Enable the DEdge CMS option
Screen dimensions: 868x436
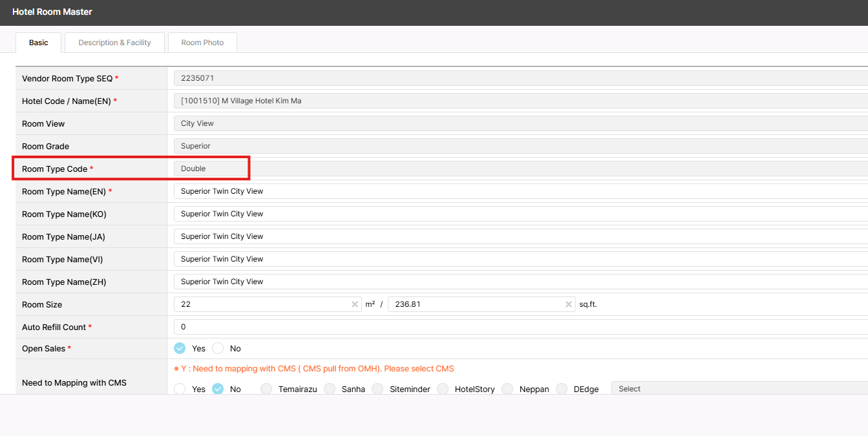coord(562,389)
